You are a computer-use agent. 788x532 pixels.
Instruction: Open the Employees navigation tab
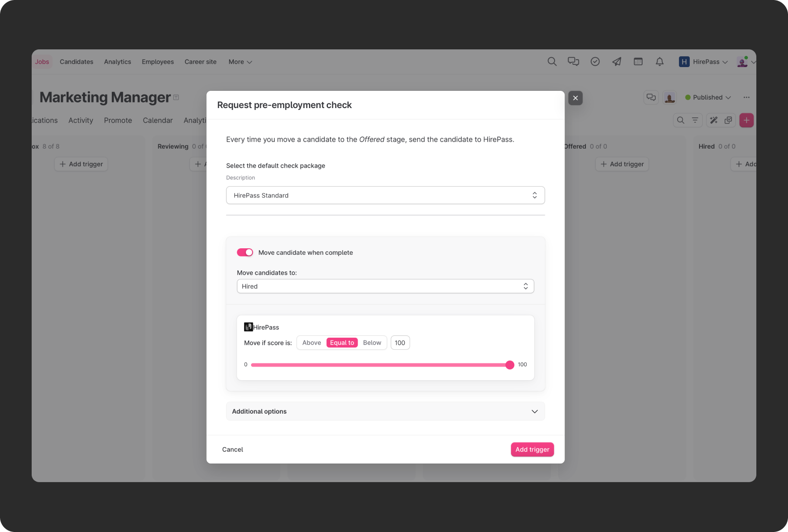158,62
